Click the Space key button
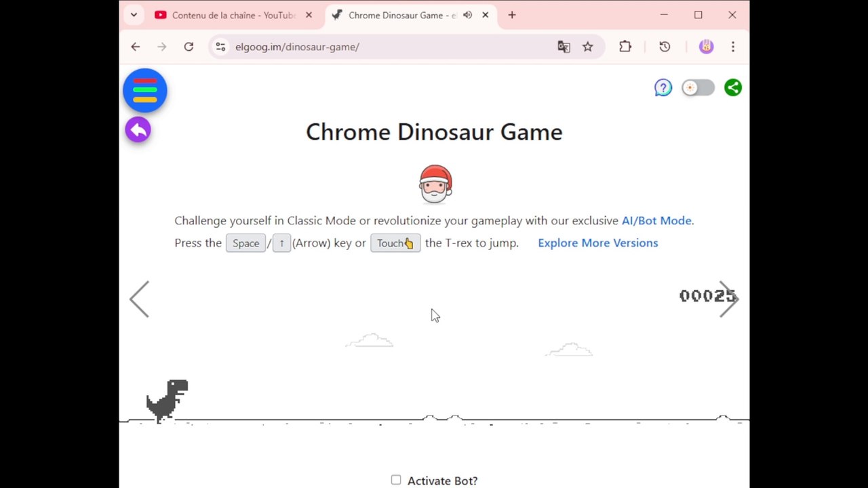 [245, 243]
